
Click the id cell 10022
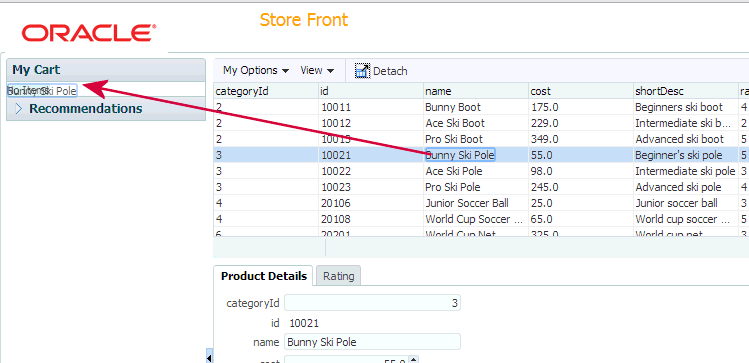pyautogui.click(x=336, y=171)
